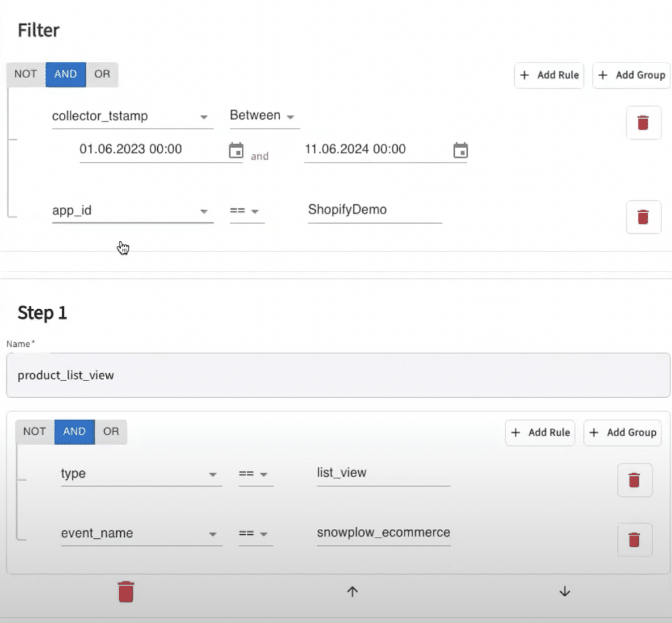Open the == operator dropdown for app_id
Screen dimensions: 672x623
[247, 211]
